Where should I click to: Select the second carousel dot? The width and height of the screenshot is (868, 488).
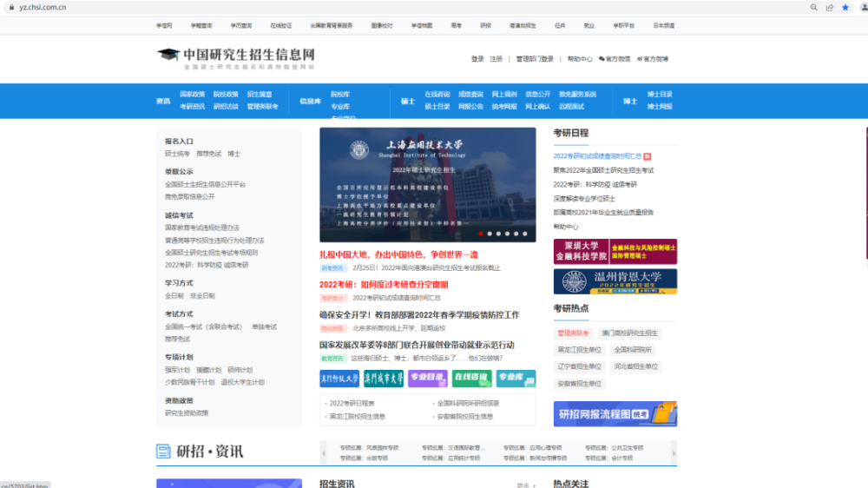tap(490, 234)
